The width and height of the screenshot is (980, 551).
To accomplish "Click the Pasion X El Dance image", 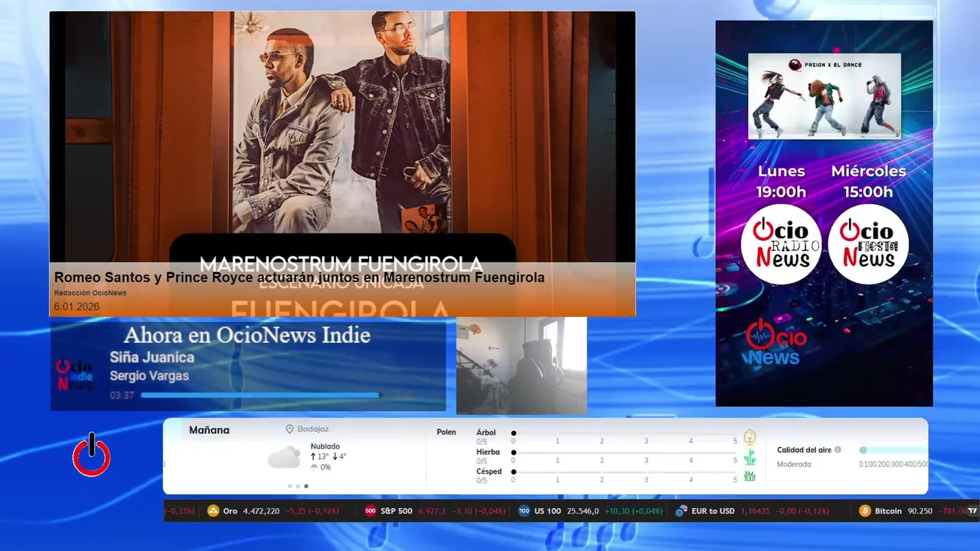I will 825,96.
